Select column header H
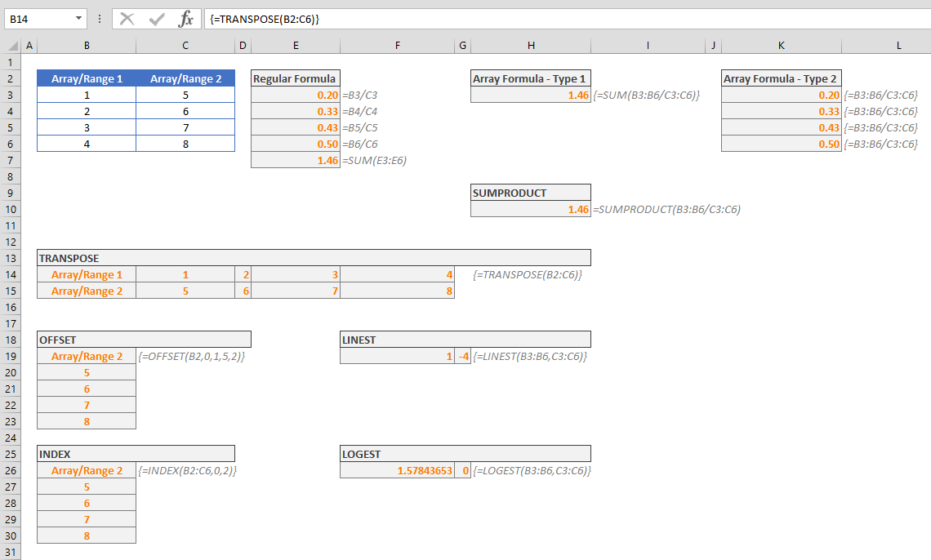This screenshot has width=931, height=560. (531, 45)
